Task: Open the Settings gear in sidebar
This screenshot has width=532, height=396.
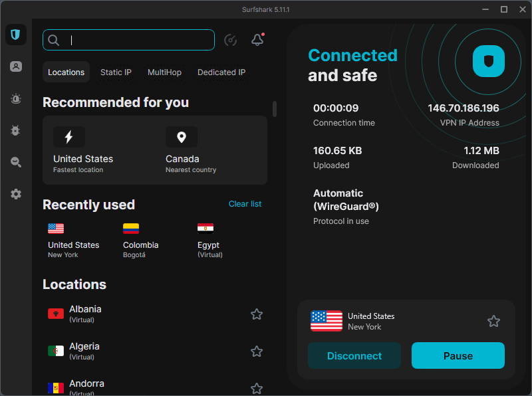Action: 15,194
